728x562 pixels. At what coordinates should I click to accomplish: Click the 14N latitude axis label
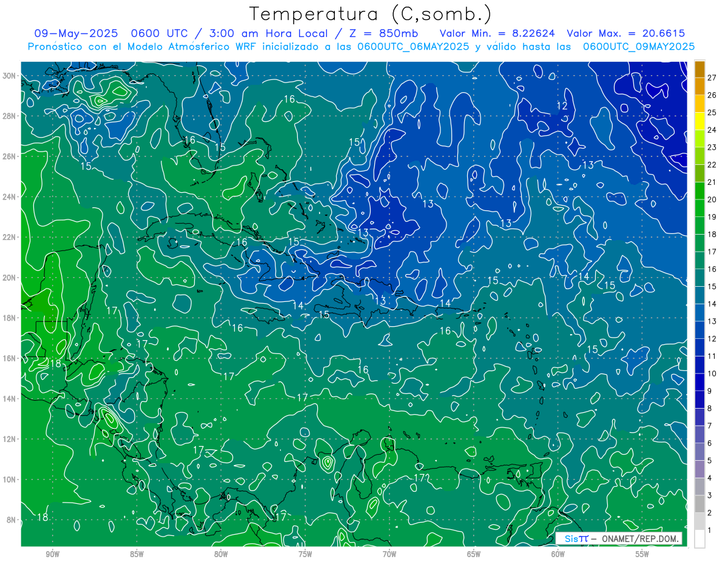[10, 398]
